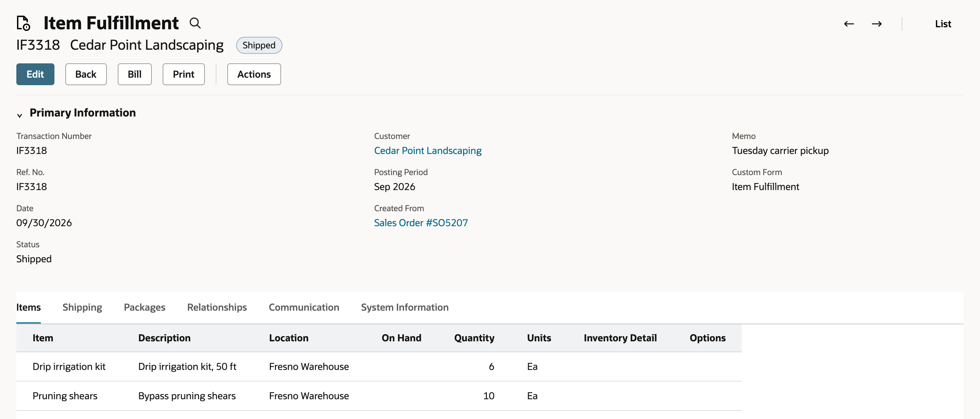Select the Items tab
The height and width of the screenshot is (419, 980).
pos(29,307)
